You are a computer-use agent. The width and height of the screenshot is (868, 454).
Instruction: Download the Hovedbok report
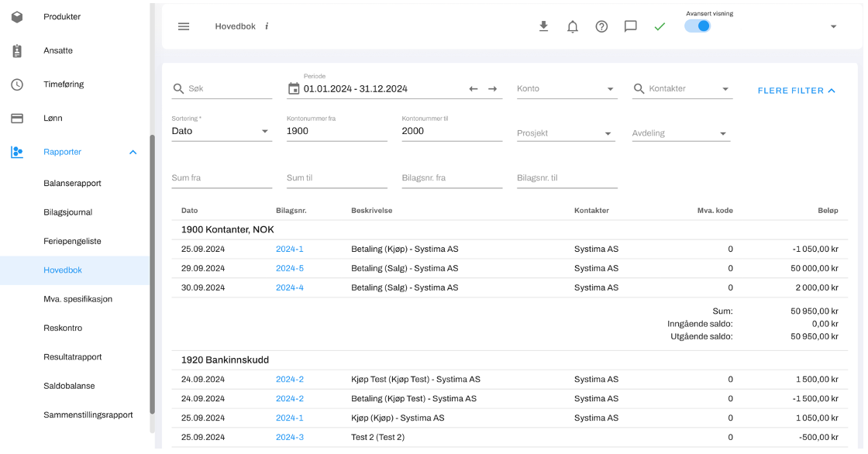(x=543, y=26)
